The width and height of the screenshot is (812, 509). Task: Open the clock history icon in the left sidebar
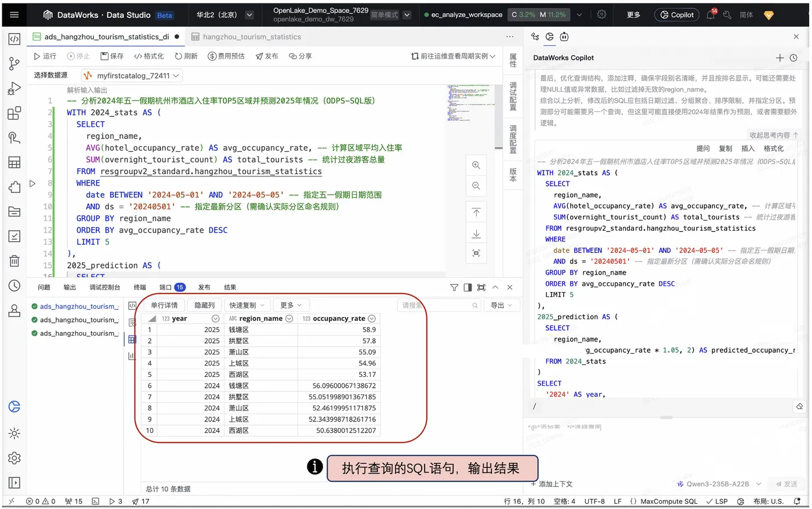click(x=14, y=285)
